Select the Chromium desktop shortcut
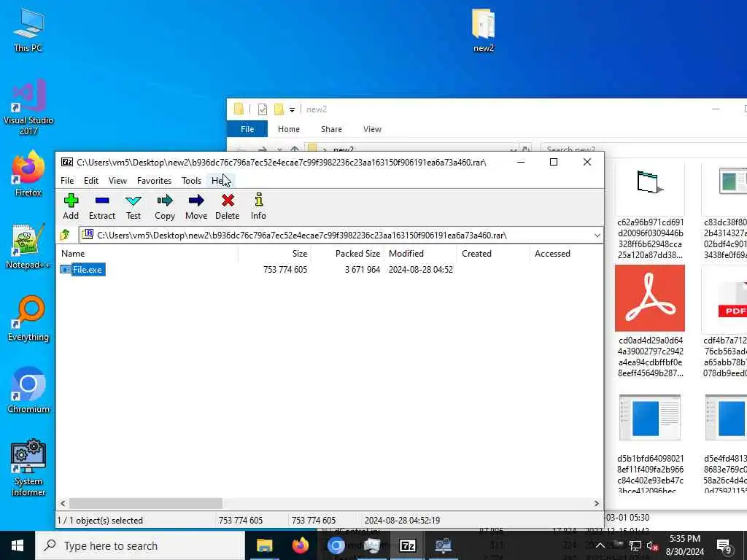747x560 pixels. 28,391
